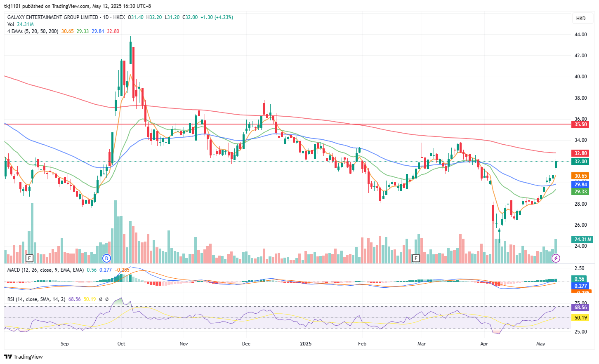Open the dividend D marker on the timeline
The image size is (599, 364).
(107, 258)
